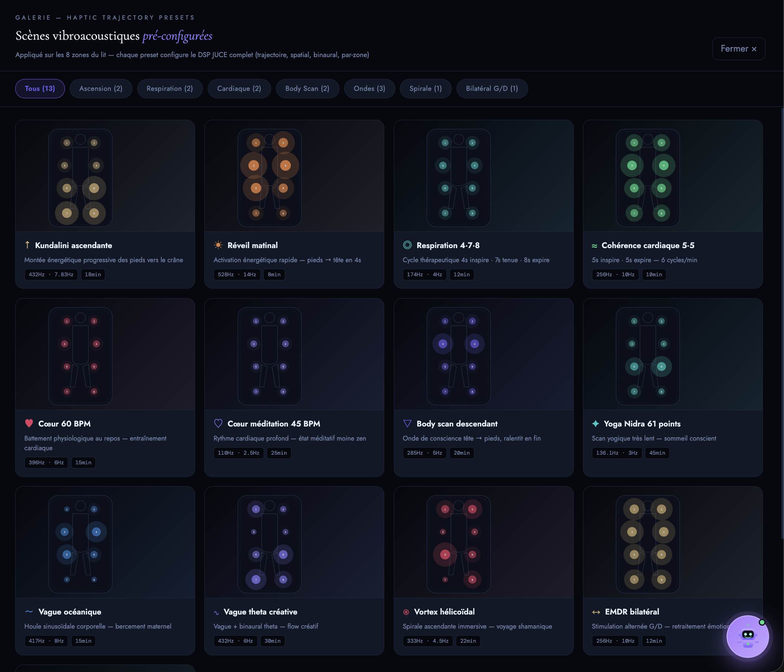Show all 13 presets with Tous filter
The image size is (784, 672).
[40, 89]
